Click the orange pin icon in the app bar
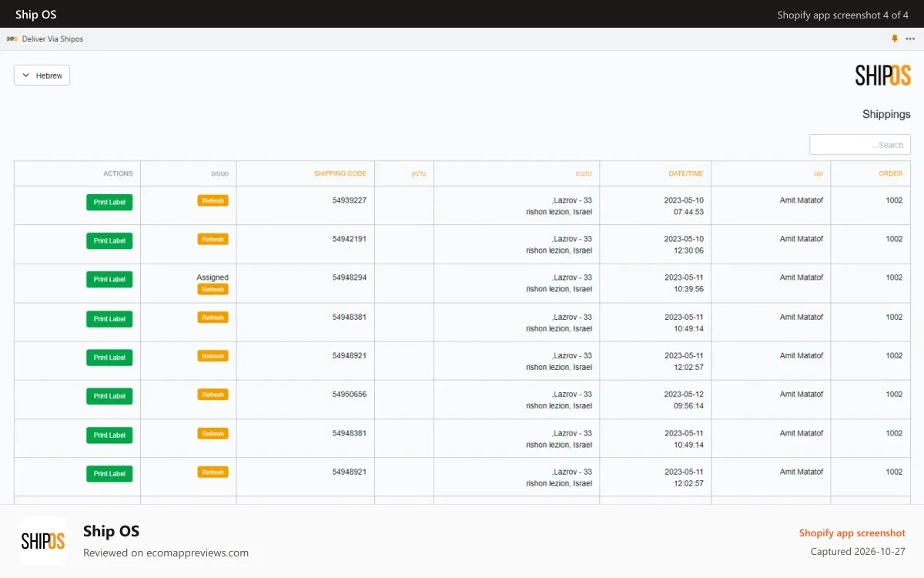The width and height of the screenshot is (924, 578). pos(895,39)
